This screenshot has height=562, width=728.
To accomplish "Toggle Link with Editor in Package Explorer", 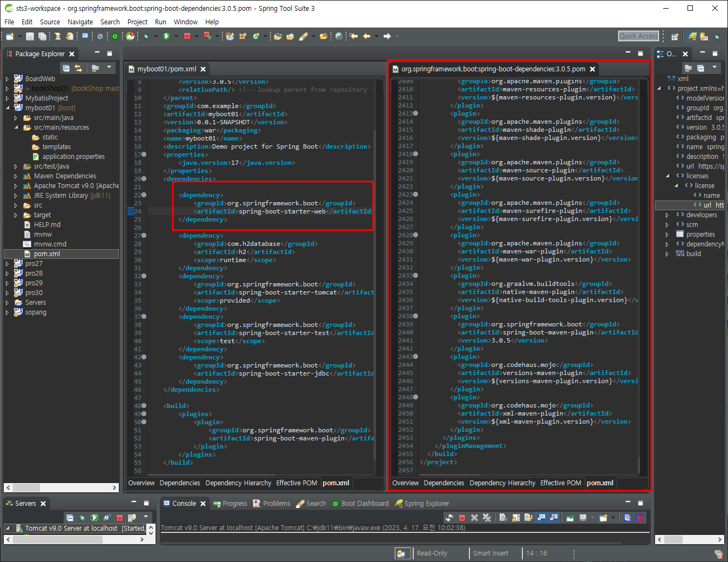I will click(79, 68).
